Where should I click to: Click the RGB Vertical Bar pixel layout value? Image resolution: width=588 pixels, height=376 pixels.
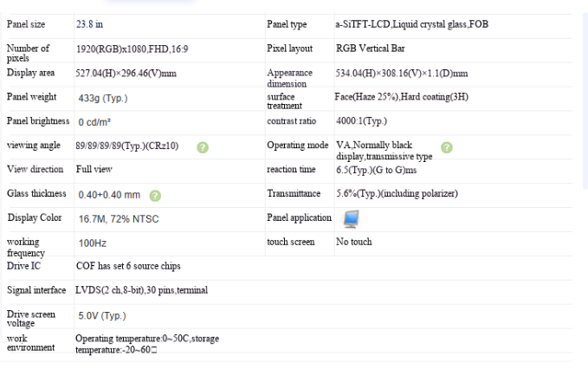pyautogui.click(x=370, y=49)
